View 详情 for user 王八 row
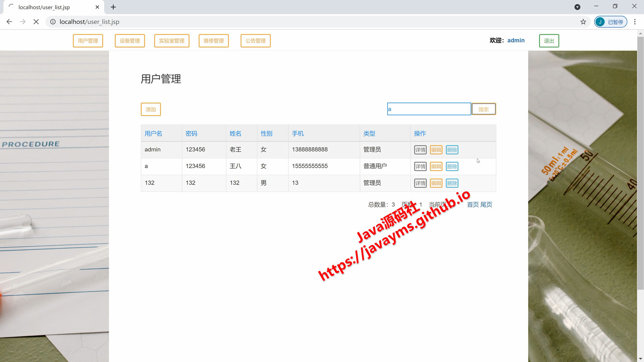This screenshot has height=362, width=644. point(420,166)
